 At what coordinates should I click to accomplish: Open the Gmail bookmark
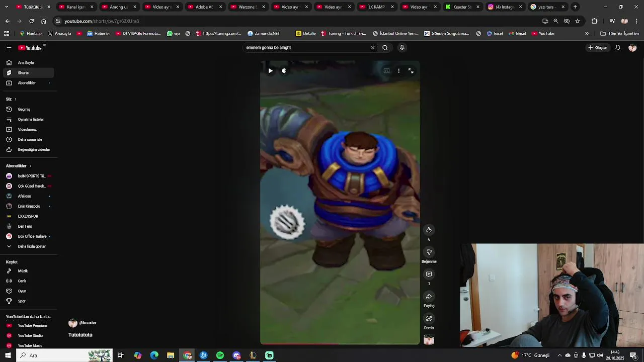click(x=518, y=34)
